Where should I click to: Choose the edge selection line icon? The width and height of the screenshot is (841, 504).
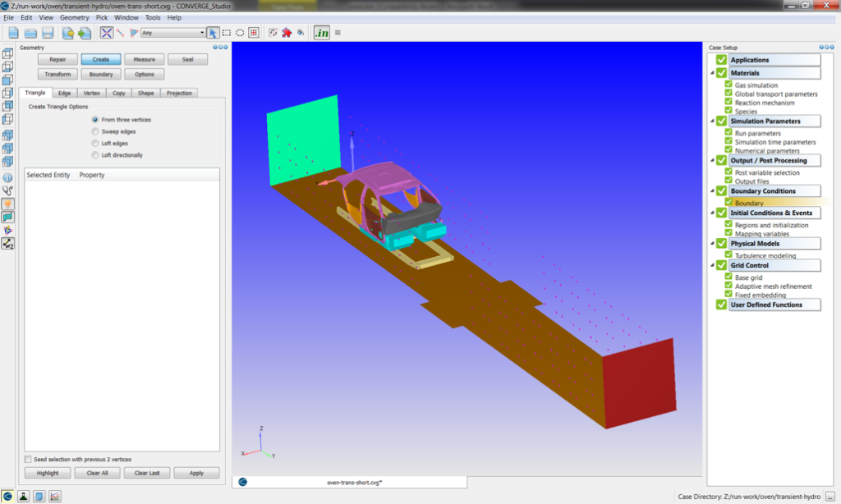click(121, 33)
